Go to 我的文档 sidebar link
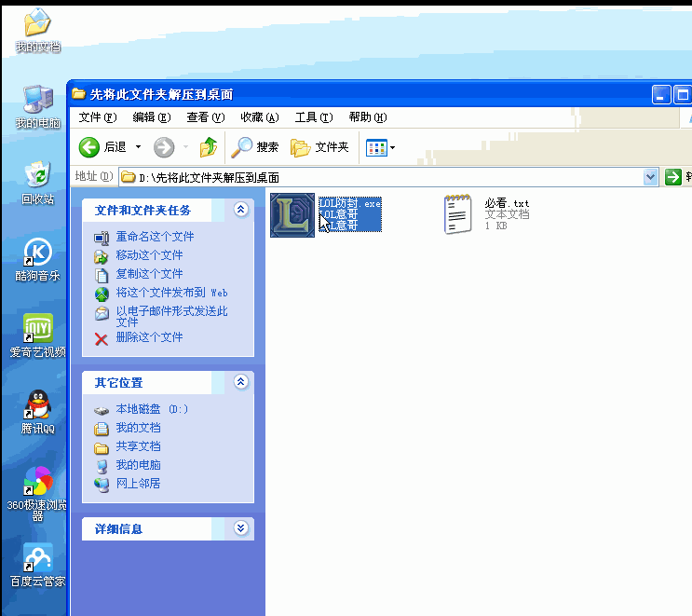Image resolution: width=692 pixels, height=616 pixels. point(138,428)
